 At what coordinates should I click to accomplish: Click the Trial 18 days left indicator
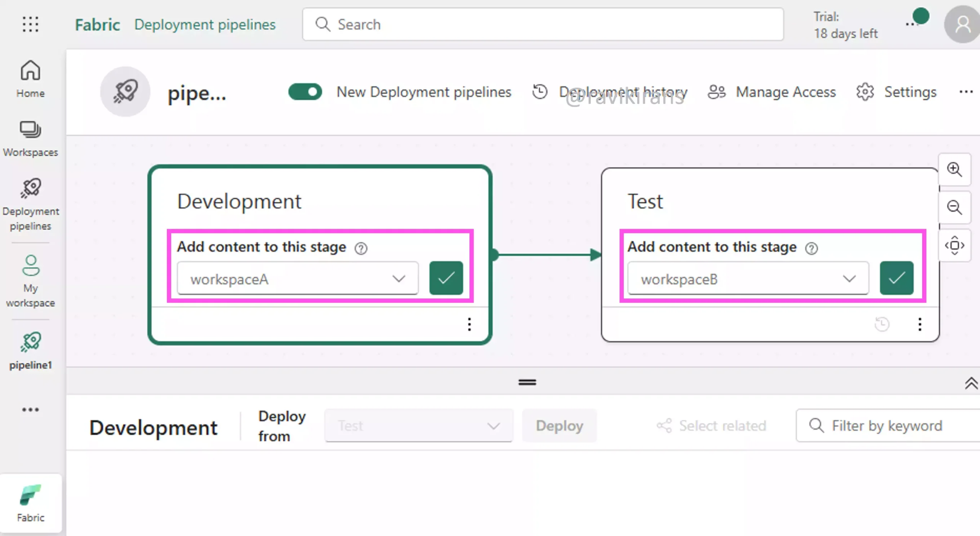pos(845,25)
